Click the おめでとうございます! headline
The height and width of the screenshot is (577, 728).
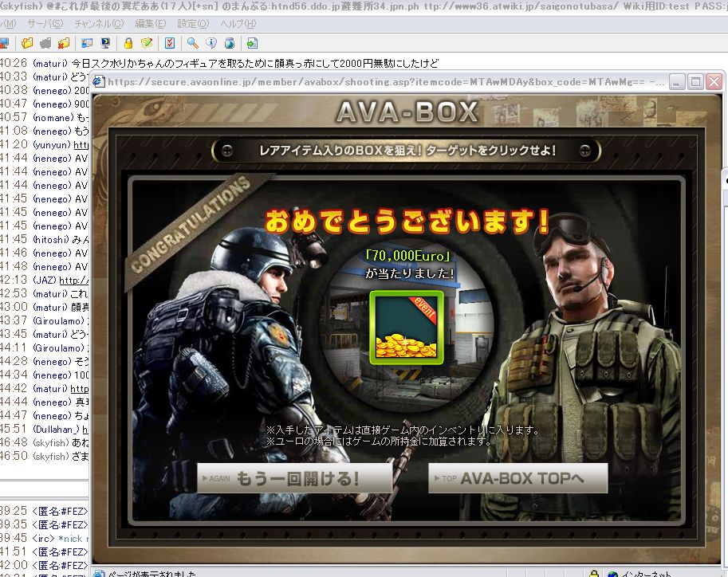pyautogui.click(x=407, y=221)
